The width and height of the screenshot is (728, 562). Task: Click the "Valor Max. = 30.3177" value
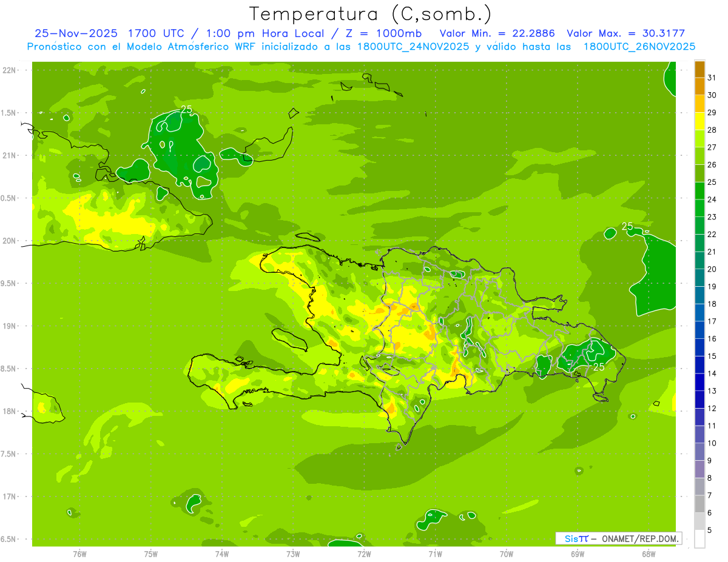pyautogui.click(x=625, y=33)
